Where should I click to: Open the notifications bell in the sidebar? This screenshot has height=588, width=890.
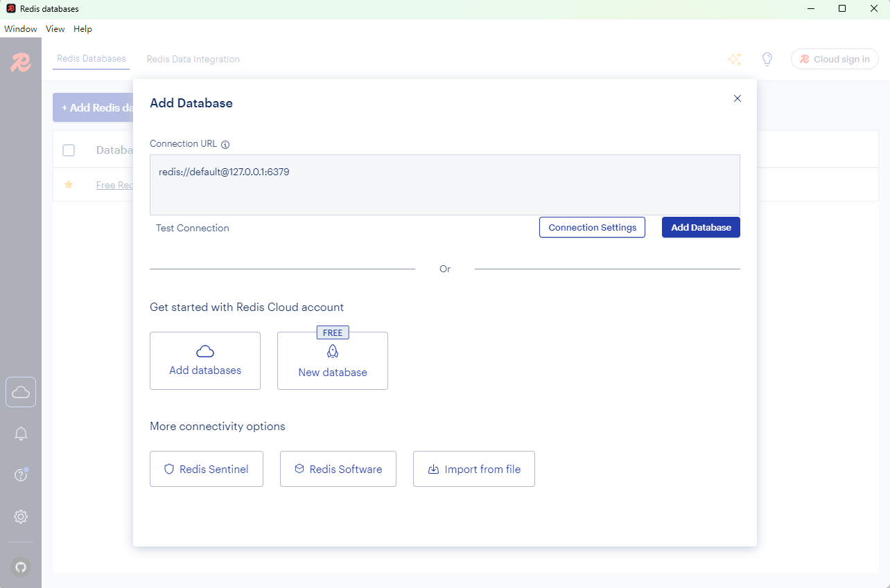pyautogui.click(x=21, y=434)
